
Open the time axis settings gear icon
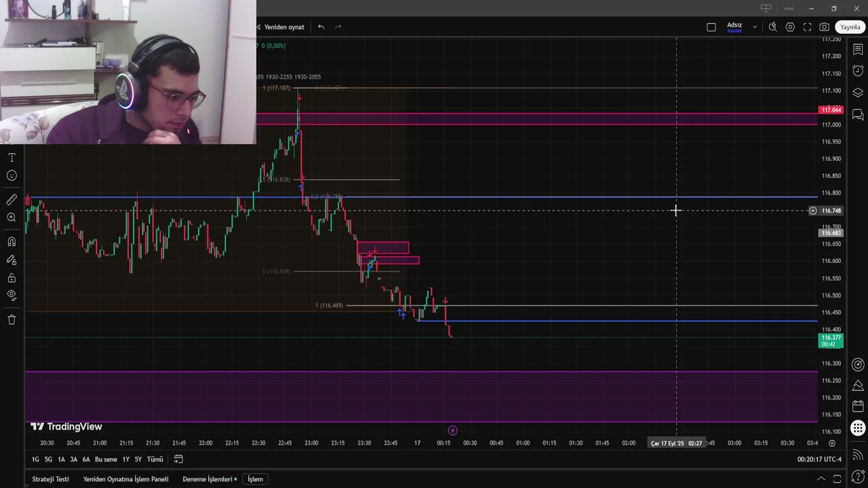click(x=832, y=443)
